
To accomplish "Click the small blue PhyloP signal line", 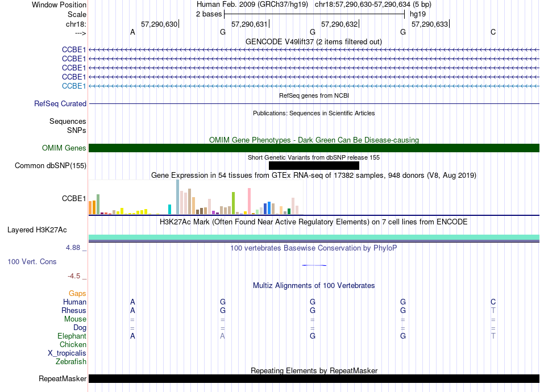I will [x=314, y=265].
